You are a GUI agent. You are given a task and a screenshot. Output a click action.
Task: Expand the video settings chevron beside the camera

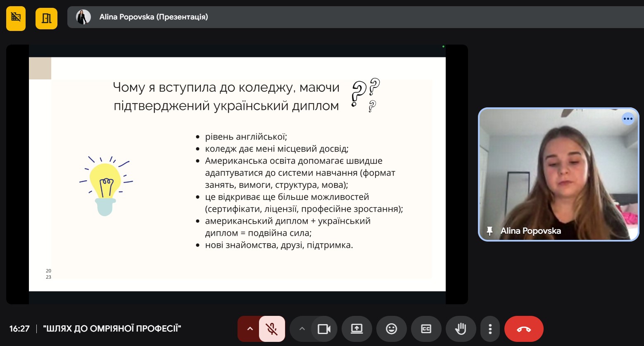(x=302, y=329)
